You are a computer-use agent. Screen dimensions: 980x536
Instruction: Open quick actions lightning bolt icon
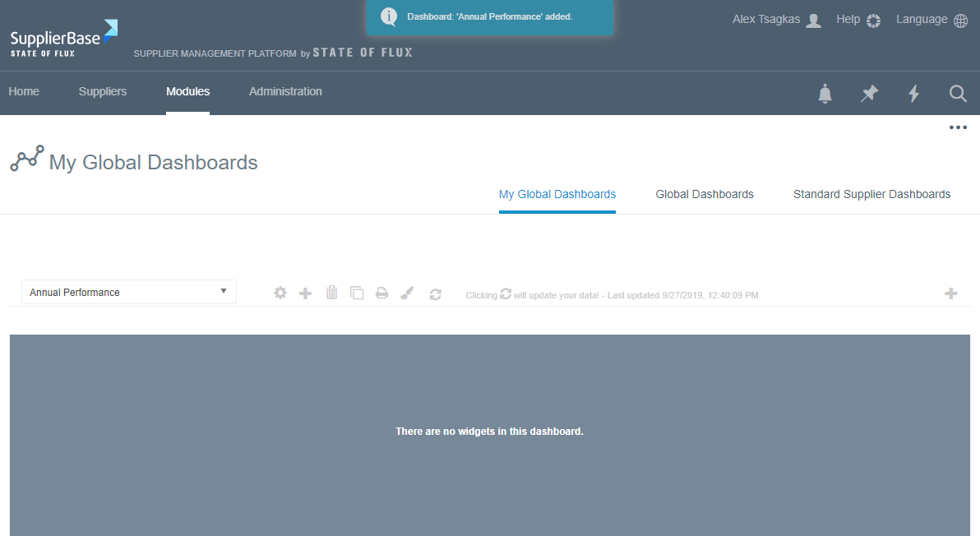(913, 94)
